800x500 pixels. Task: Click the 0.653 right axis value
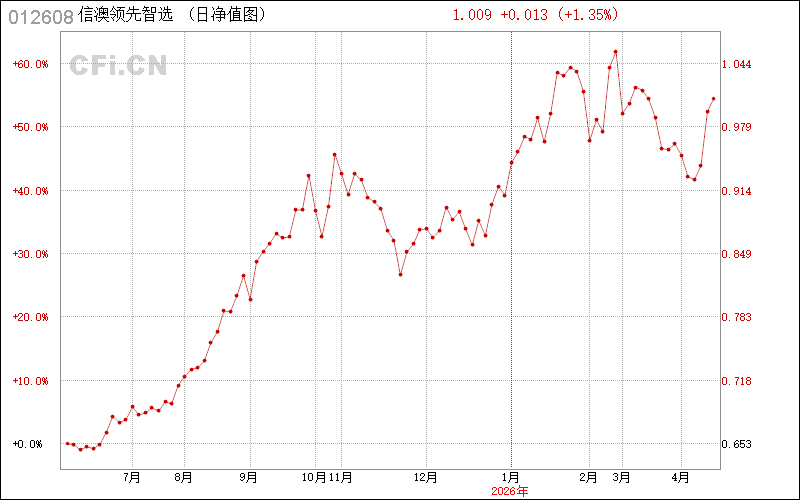tap(741, 444)
